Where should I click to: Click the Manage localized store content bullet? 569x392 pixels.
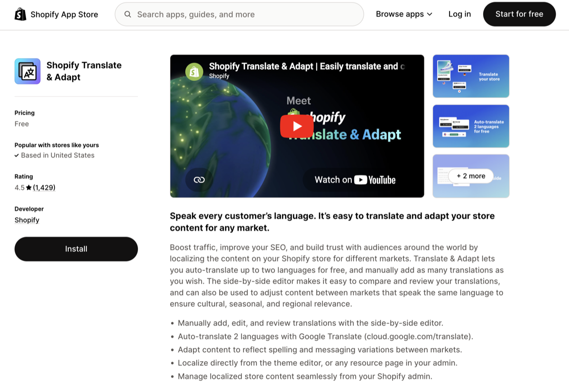(x=305, y=376)
